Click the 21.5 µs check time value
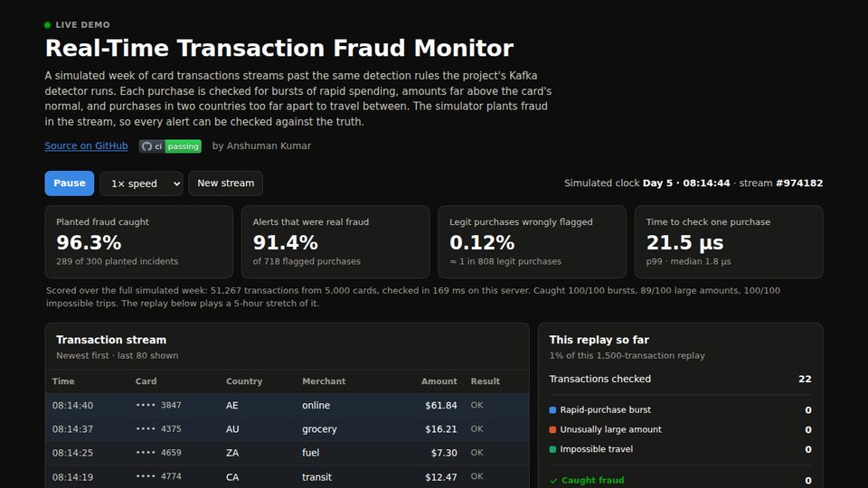This screenshot has height=488, width=868. tap(684, 243)
